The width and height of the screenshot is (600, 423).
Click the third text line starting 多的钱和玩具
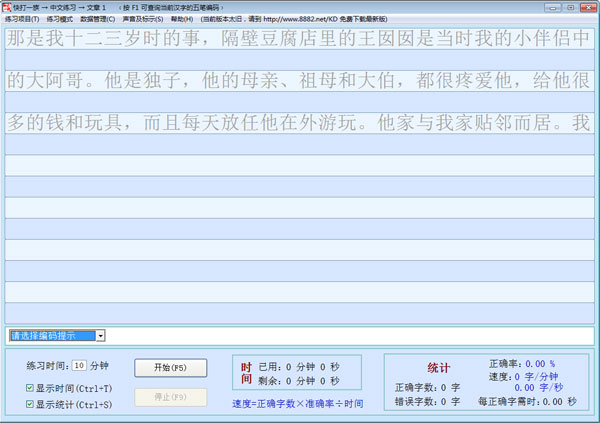click(300, 124)
